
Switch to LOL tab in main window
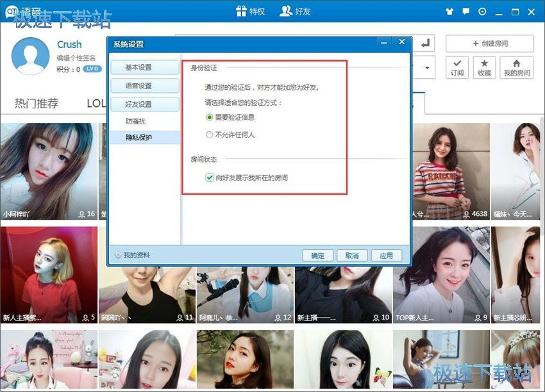pos(96,104)
